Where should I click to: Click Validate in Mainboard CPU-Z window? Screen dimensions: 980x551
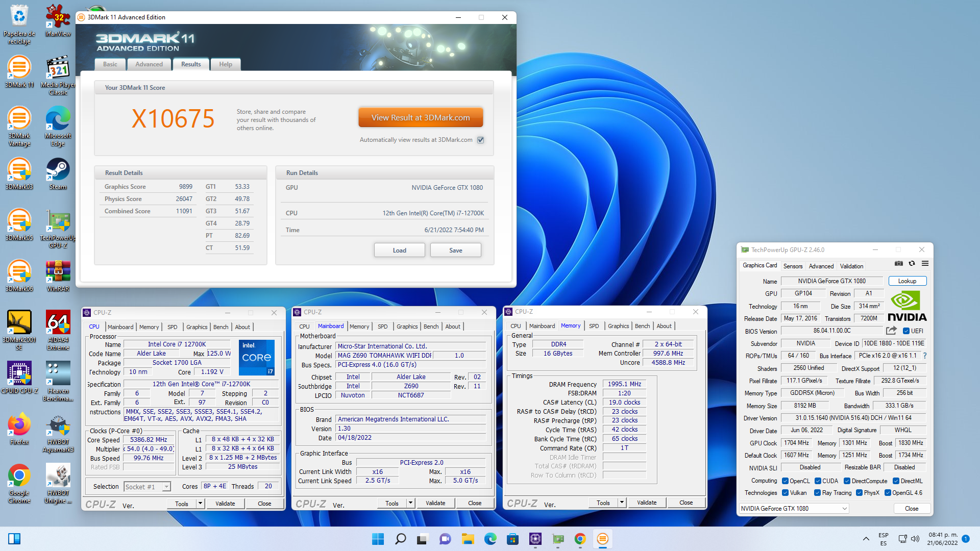pyautogui.click(x=435, y=503)
